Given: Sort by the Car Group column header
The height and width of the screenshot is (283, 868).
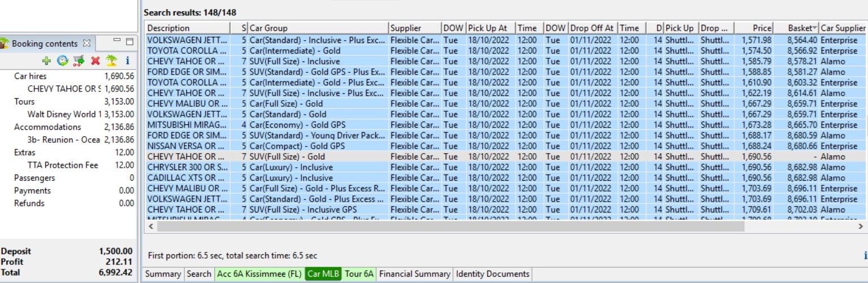Looking at the screenshot, I should tap(318, 28).
